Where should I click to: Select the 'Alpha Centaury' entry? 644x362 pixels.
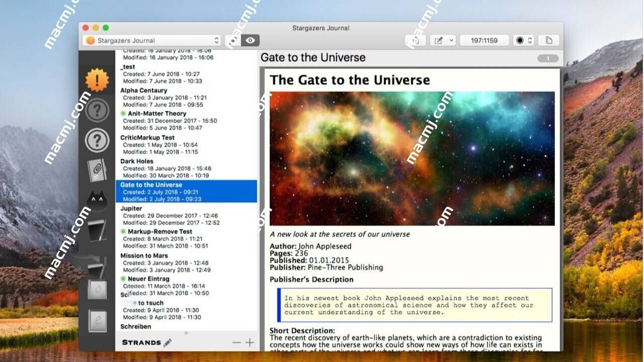pos(186,98)
